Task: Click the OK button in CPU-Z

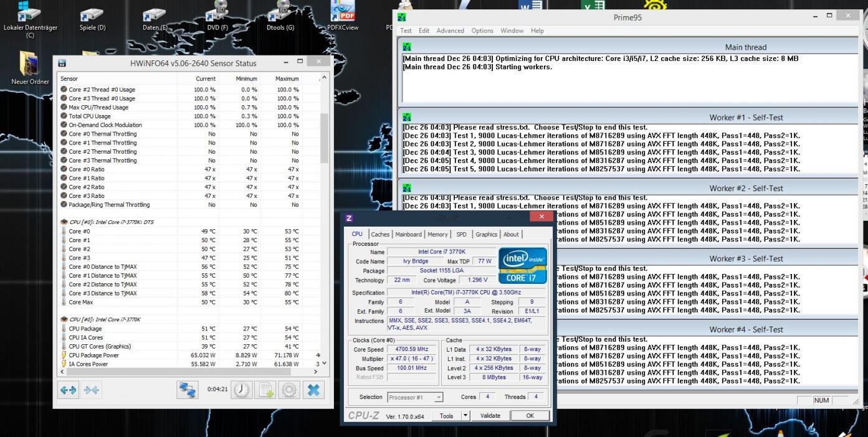Action: tap(530, 416)
